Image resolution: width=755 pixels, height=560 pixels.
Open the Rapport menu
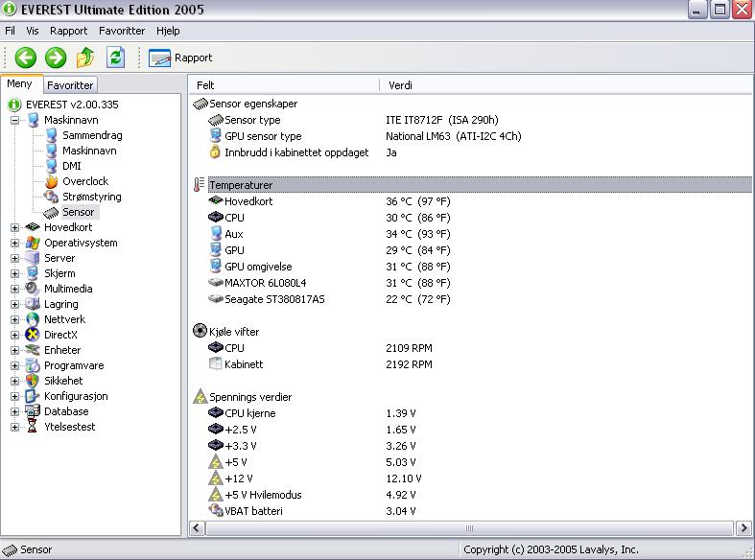(68, 31)
